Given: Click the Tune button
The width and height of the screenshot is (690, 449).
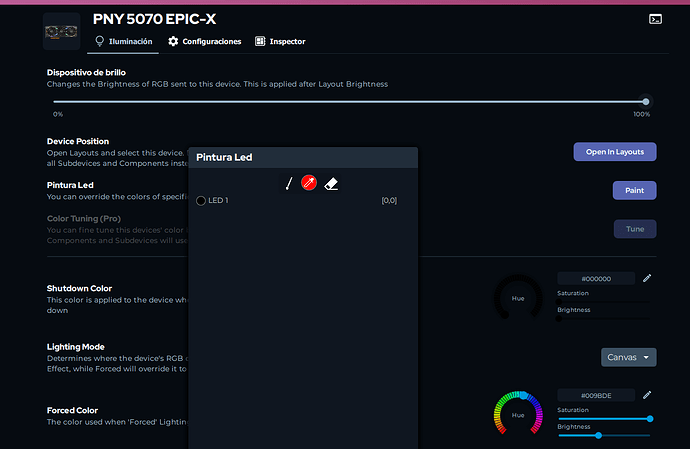Looking at the screenshot, I should 635,229.
